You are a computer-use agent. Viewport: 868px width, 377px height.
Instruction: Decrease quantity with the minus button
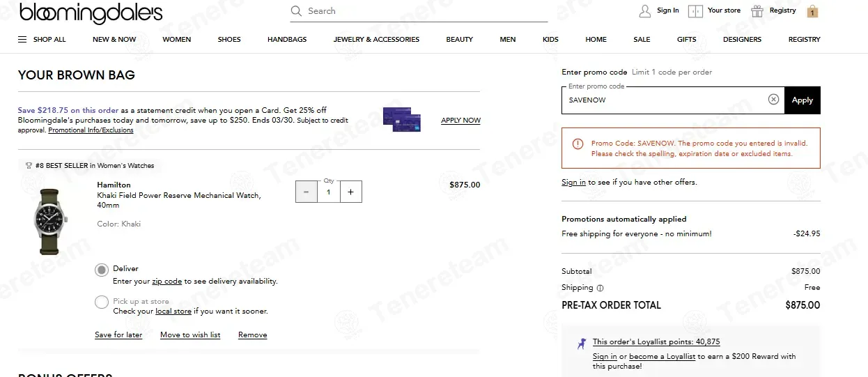coord(307,192)
